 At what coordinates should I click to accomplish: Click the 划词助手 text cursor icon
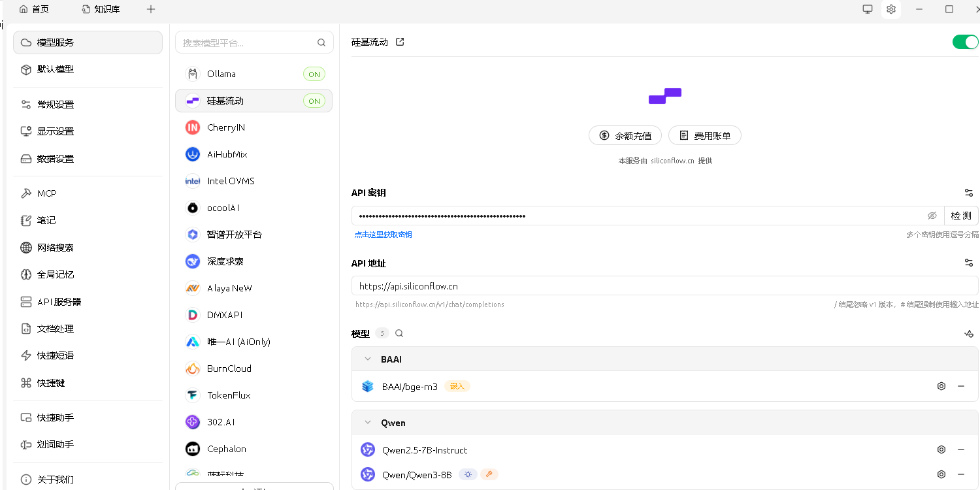point(26,444)
